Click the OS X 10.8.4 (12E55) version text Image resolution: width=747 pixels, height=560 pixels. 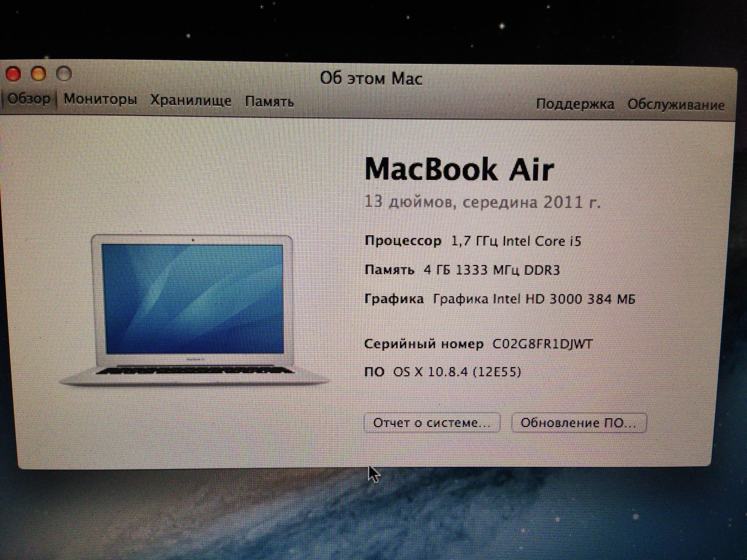pyautogui.click(x=457, y=372)
